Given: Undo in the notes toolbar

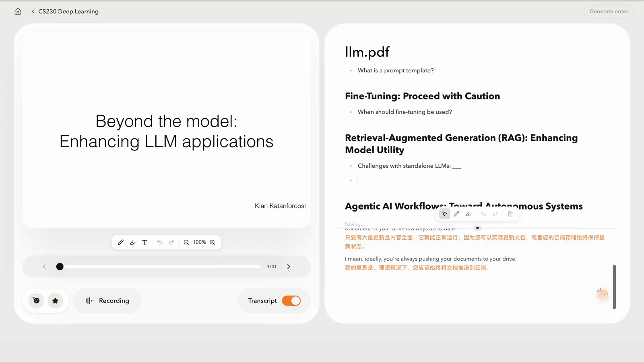Looking at the screenshot, I should coord(483,214).
